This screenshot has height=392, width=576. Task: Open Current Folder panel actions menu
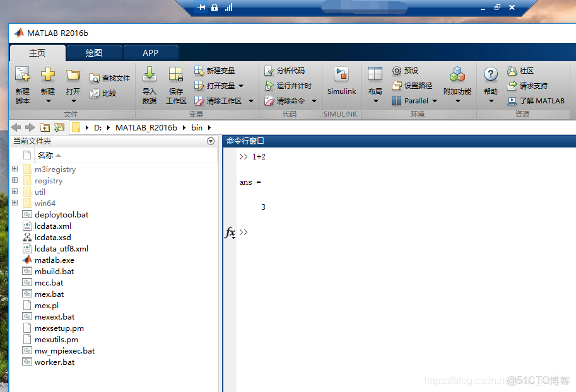click(x=211, y=141)
